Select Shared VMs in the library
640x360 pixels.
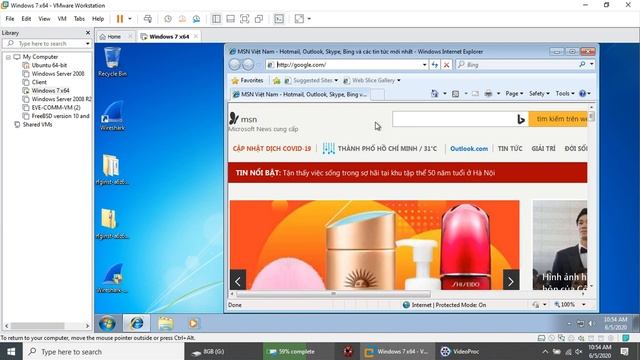pos(37,124)
